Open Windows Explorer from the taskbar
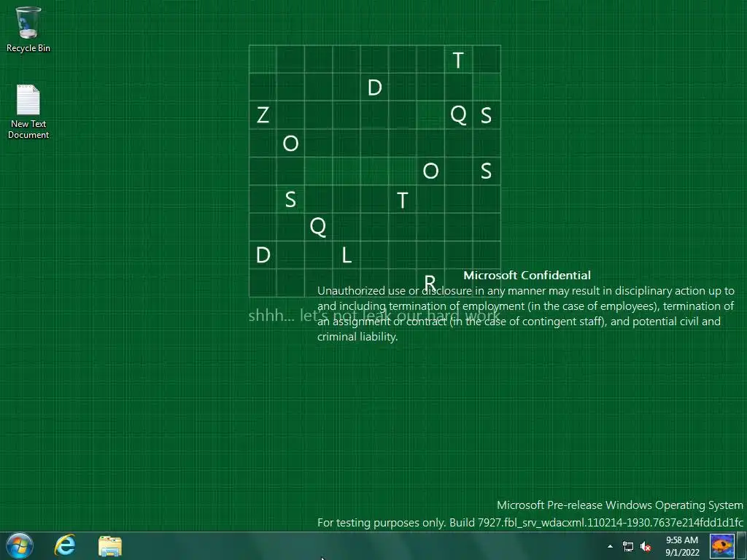The height and width of the screenshot is (560, 747). (x=110, y=546)
